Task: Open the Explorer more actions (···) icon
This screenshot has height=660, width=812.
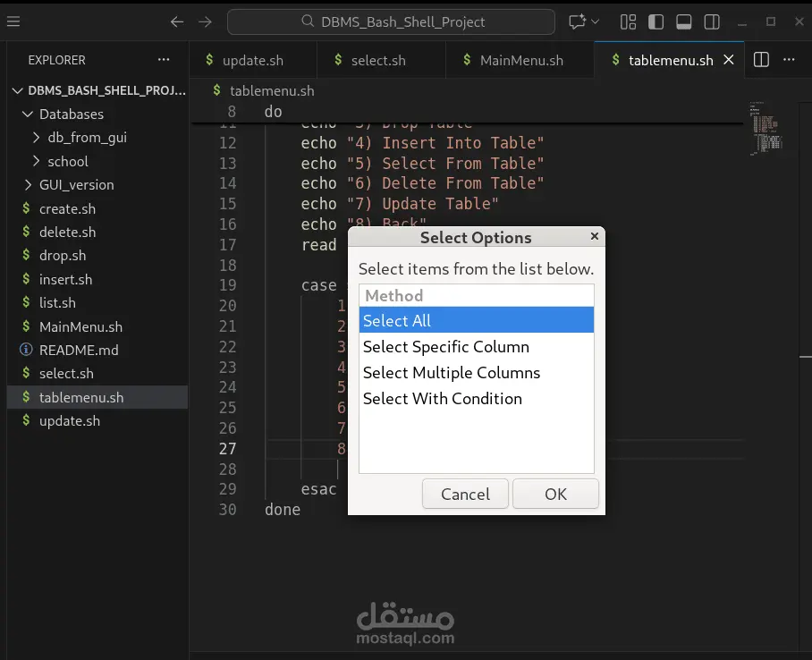Action: coord(163,60)
